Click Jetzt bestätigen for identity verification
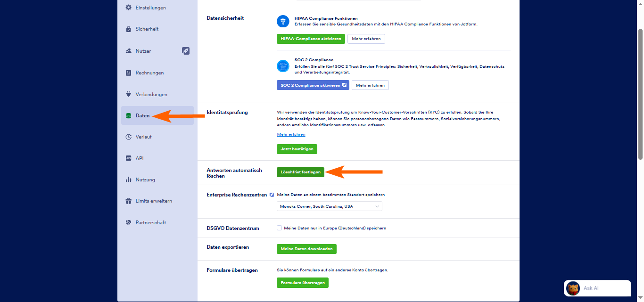This screenshot has height=302, width=644. pos(297,149)
